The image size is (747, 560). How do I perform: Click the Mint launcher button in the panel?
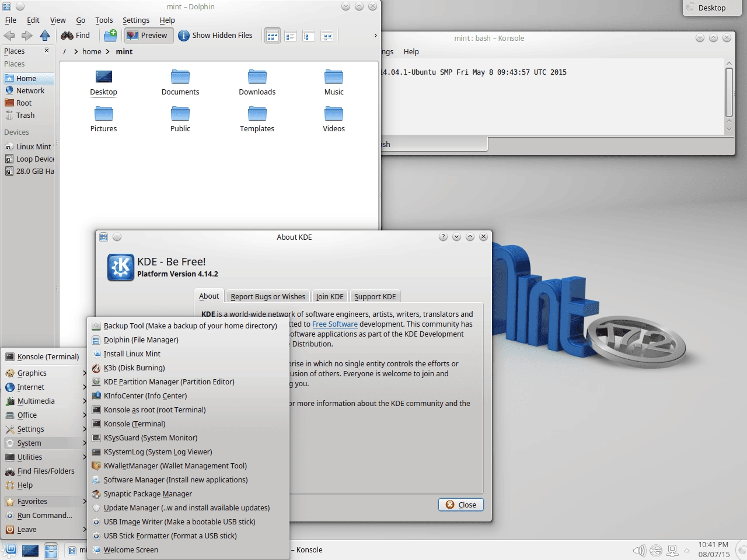click(11, 549)
